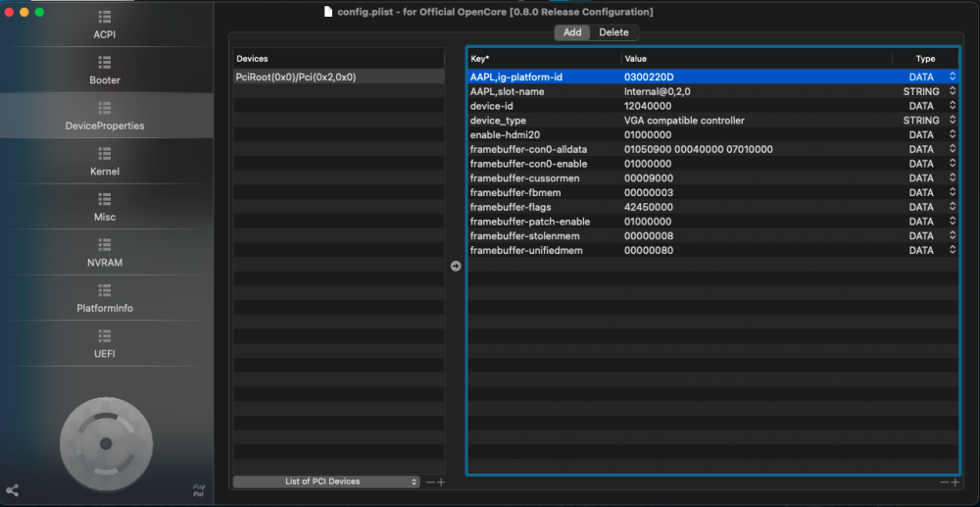Change type dropdown for framebuffer-patch-enable row
The width and height of the screenshot is (980, 507).
tap(953, 221)
